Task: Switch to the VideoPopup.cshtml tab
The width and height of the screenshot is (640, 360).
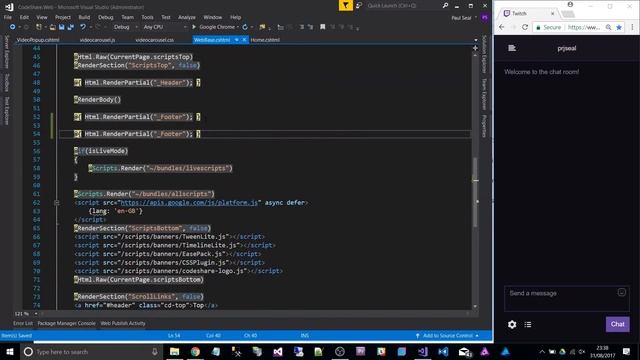Action: point(38,40)
